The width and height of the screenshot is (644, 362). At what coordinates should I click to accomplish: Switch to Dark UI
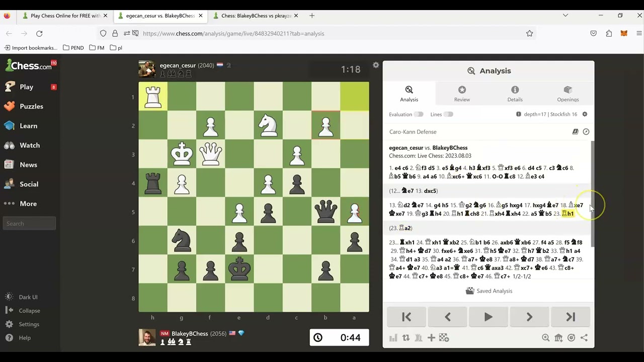(x=28, y=297)
